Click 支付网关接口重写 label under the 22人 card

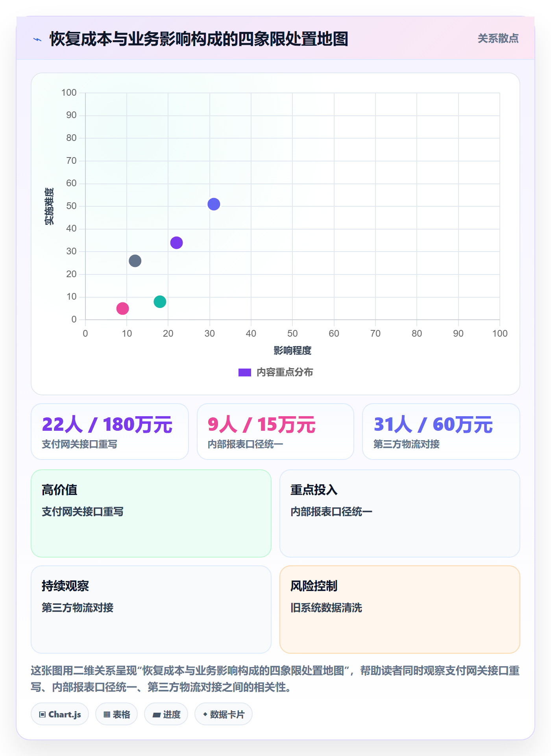80,444
